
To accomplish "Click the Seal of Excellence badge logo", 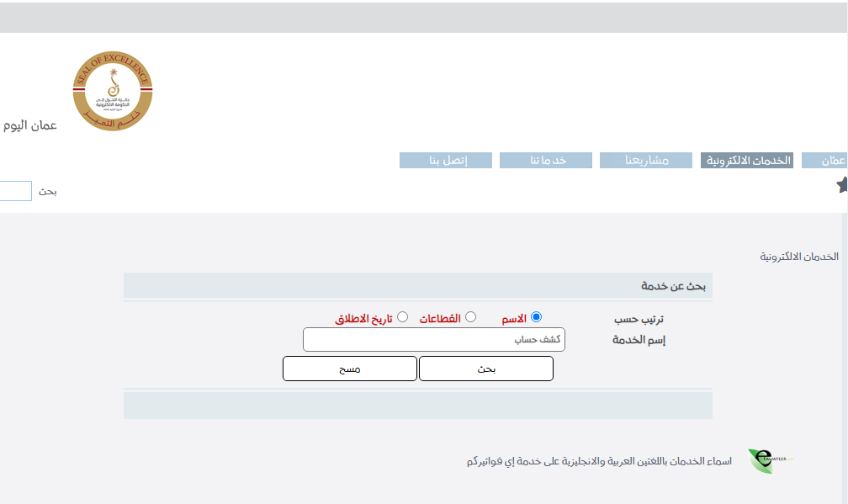I will coord(113,92).
